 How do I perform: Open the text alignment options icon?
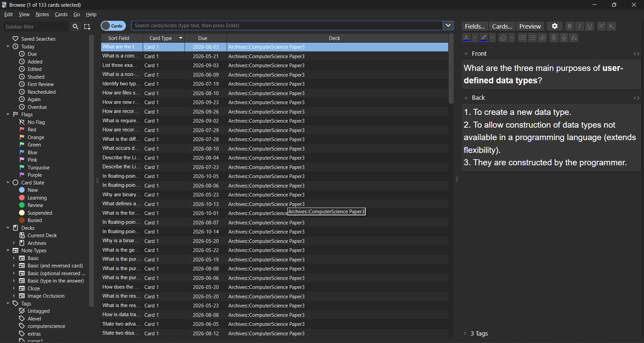(x=542, y=38)
